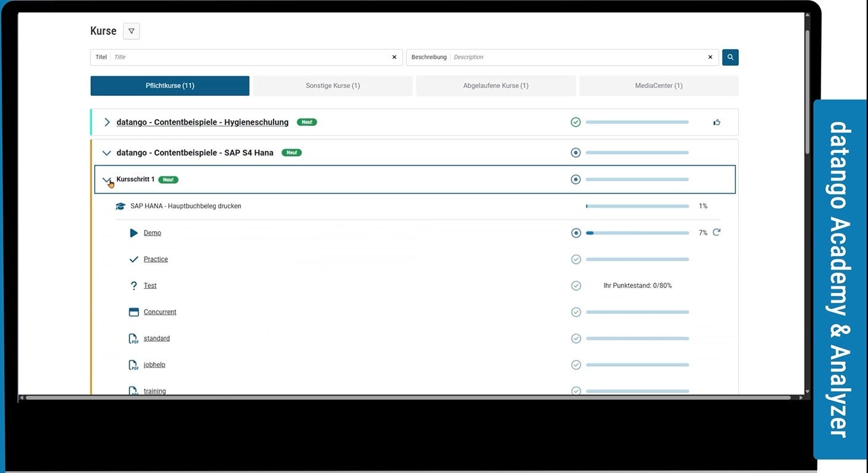Open datango Contentbeispiele Hygieneschulung course title
868x473 pixels.
point(203,122)
